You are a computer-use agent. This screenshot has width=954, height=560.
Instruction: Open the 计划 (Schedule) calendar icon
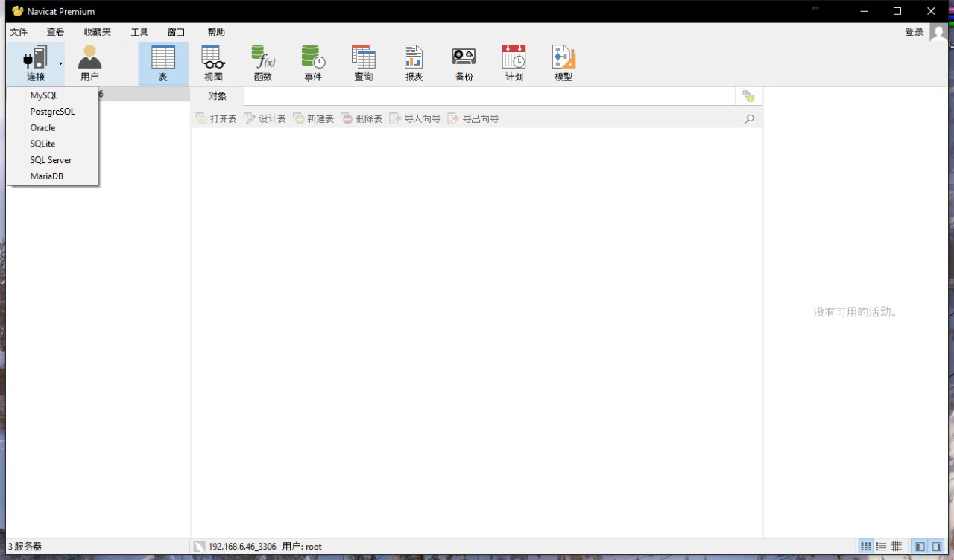[514, 57]
